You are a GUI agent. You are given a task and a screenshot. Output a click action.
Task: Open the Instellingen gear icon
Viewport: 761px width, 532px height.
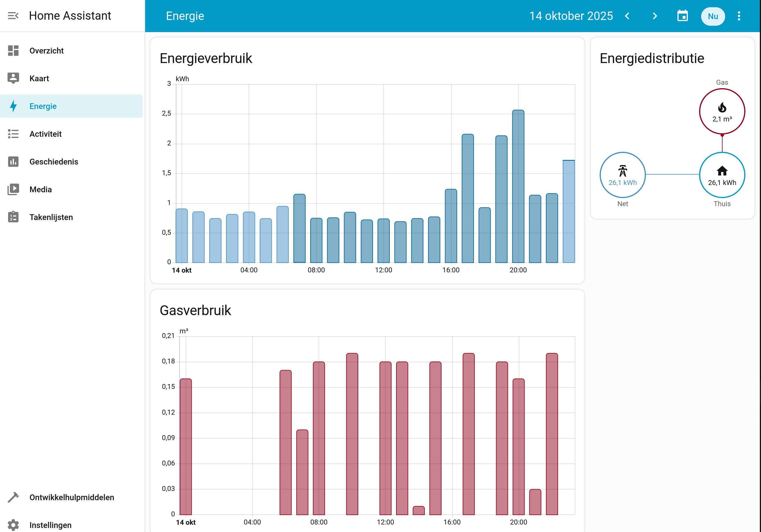click(x=14, y=525)
